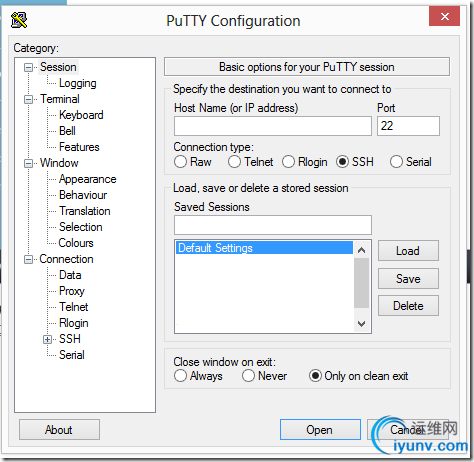This screenshot has width=474, height=462.
Task: Open the Colours category
Action: pyautogui.click(x=76, y=243)
